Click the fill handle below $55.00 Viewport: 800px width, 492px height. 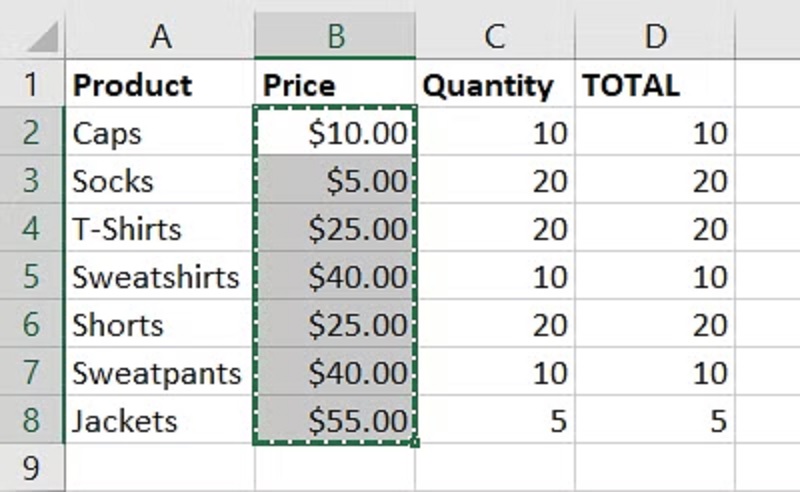(x=415, y=443)
